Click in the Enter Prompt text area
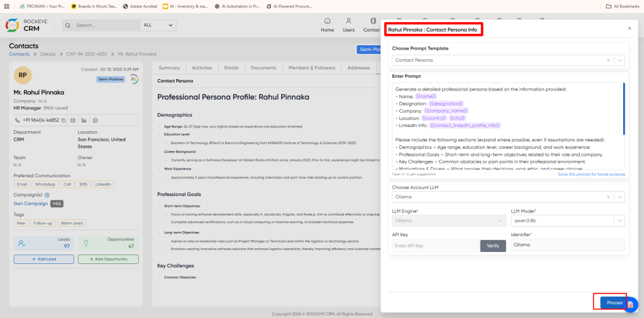Image resolution: width=644 pixels, height=318 pixels. [508, 126]
